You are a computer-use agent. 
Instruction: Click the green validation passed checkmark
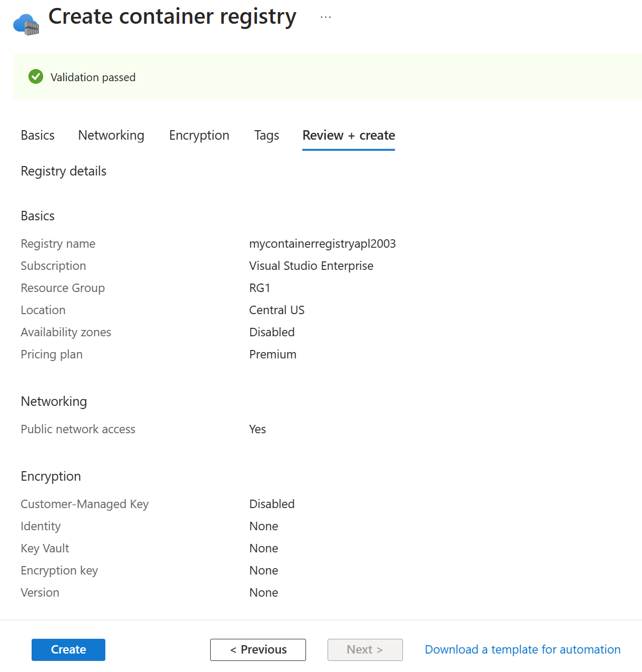(35, 76)
